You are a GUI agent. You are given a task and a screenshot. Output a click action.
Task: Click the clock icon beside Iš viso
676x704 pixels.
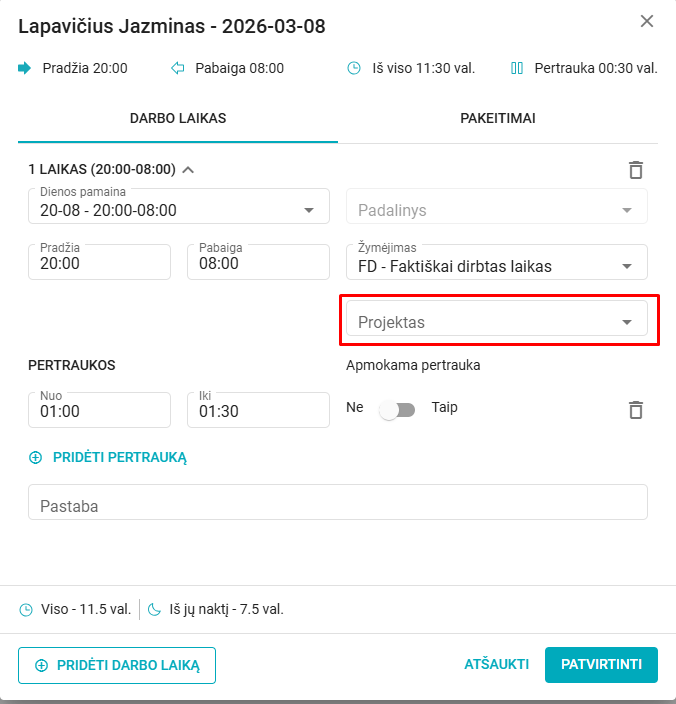click(354, 68)
